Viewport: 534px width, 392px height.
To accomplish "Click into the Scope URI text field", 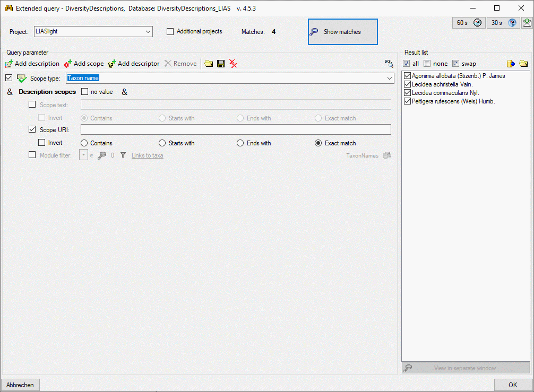I will pos(235,129).
